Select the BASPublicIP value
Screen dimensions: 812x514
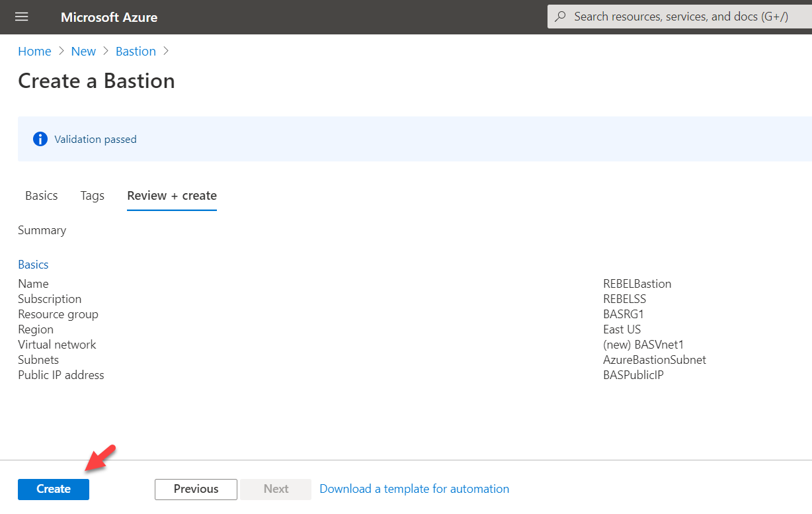[x=633, y=375]
